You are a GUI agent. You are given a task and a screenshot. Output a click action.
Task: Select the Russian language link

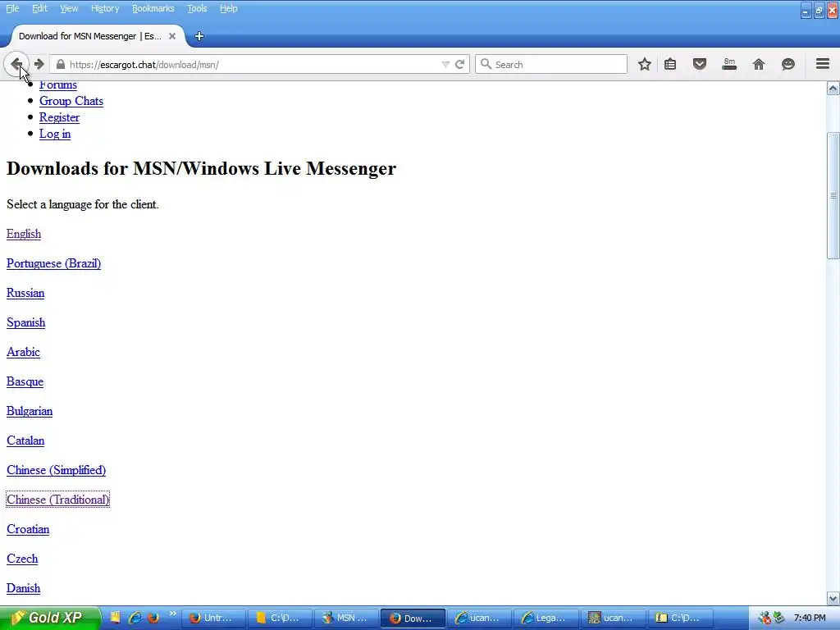pyautogui.click(x=25, y=293)
